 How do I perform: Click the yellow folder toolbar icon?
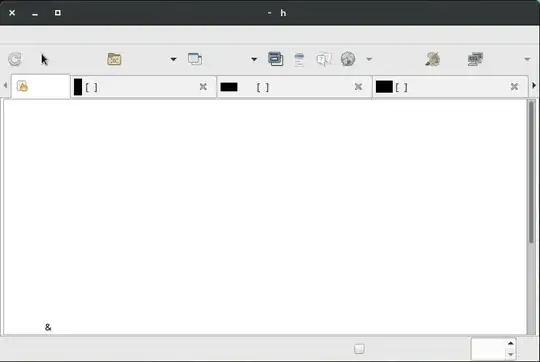[x=114, y=59]
